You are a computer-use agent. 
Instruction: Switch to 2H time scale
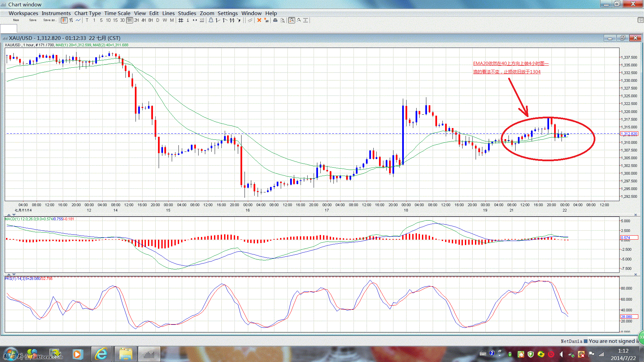pyautogui.click(x=137, y=20)
